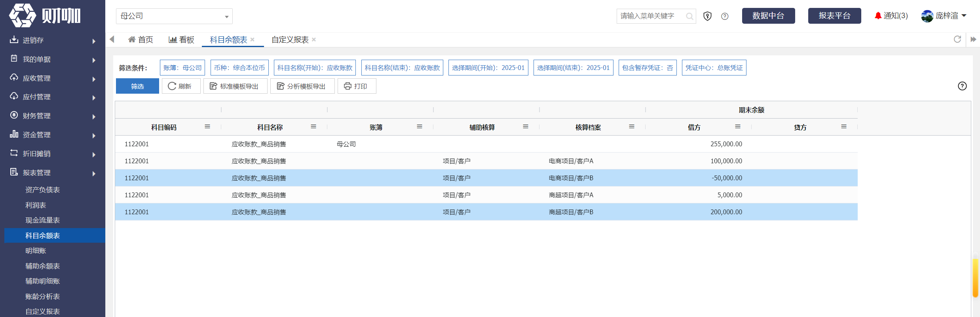
Task: Click the 标准模板导出 export button
Action: pos(235,86)
